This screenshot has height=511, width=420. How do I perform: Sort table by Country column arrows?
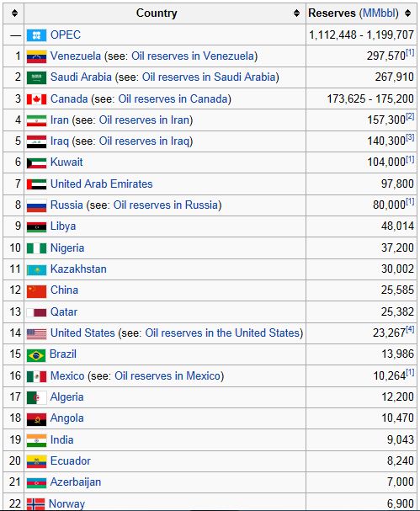296,13
